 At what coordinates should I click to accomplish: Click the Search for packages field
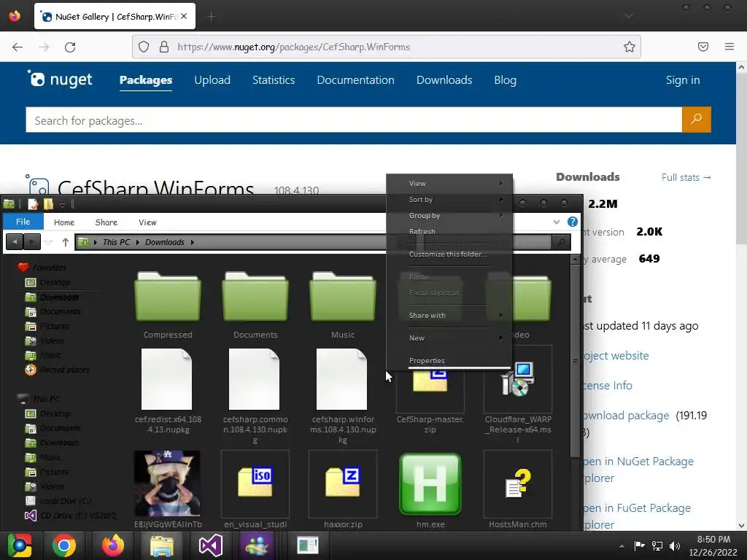[354, 120]
